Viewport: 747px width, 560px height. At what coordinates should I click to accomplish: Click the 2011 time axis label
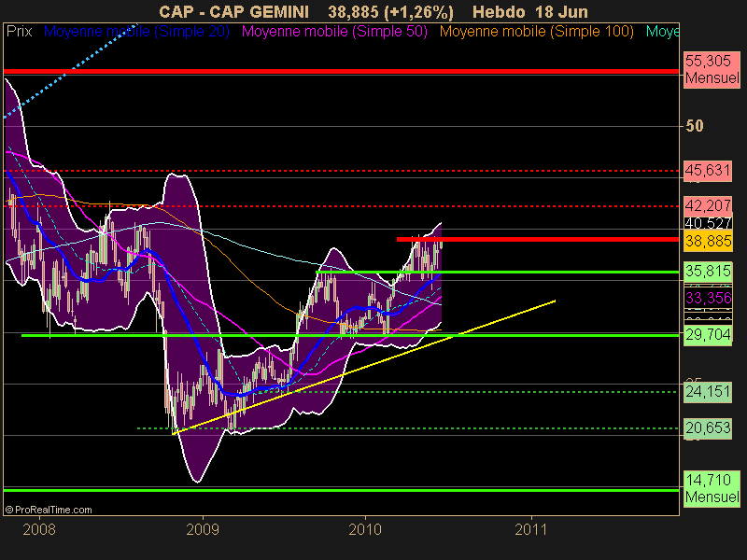point(530,529)
